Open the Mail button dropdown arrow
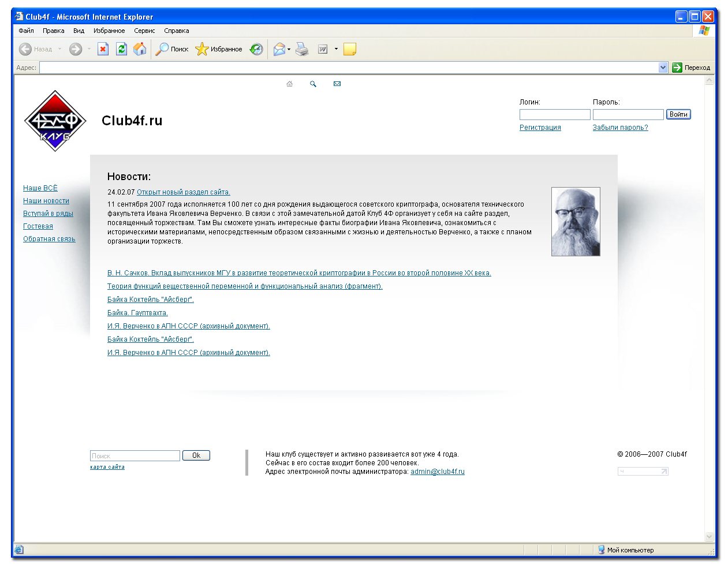This screenshot has width=728, height=568. click(289, 49)
